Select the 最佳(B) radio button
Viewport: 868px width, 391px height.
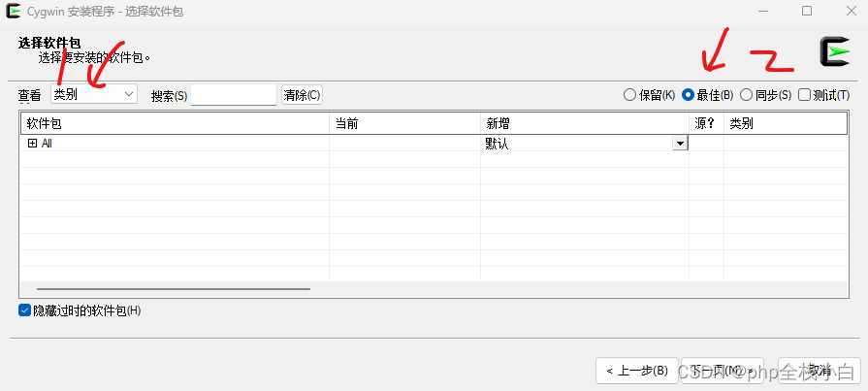(688, 95)
